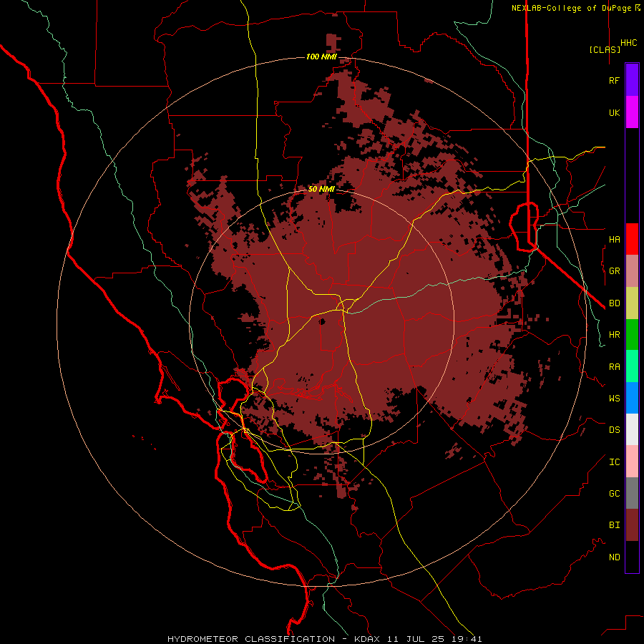
Task: Click the KDAX radar site identifier
Action: coord(367,639)
